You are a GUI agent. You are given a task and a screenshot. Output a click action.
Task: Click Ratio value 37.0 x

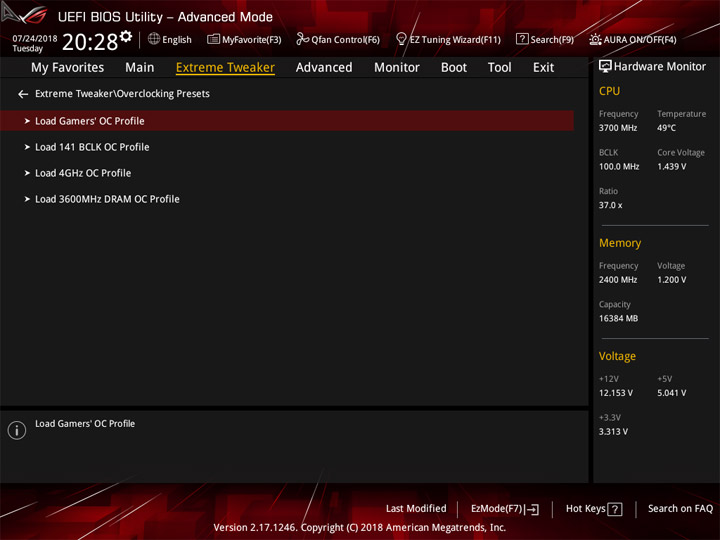pos(610,205)
